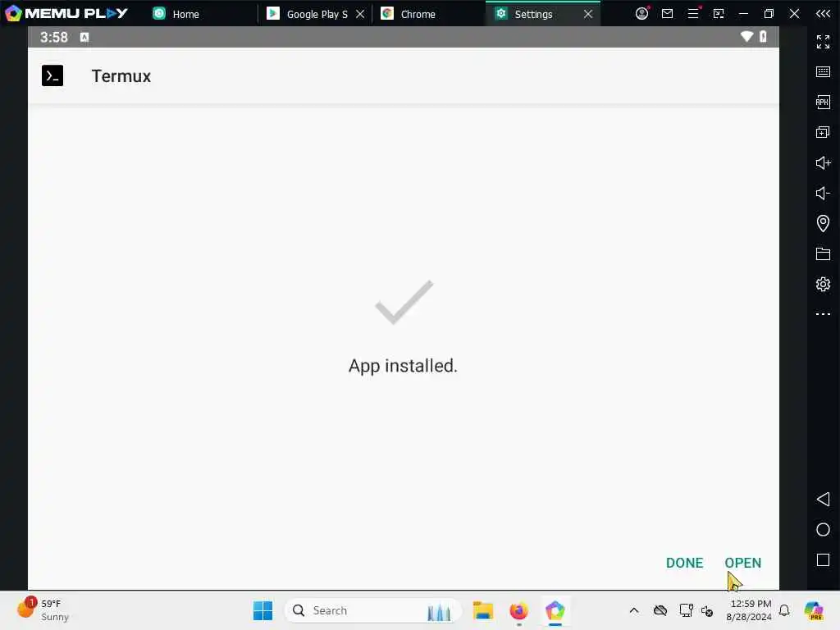Image resolution: width=840 pixels, height=630 pixels.
Task: Open the Windows notification bell
Action: 784,610
